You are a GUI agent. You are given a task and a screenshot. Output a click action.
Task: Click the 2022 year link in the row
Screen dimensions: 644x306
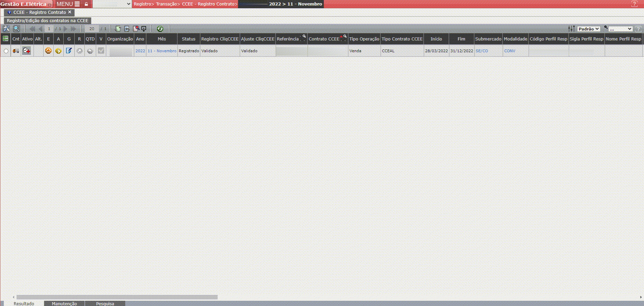point(140,51)
